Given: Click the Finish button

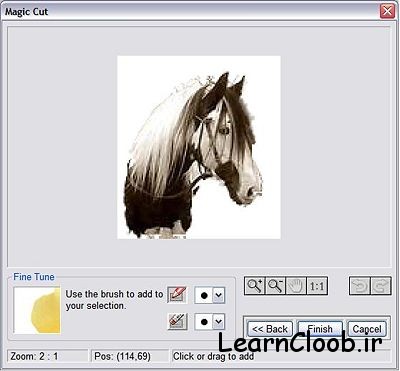Looking at the screenshot, I should pyautogui.click(x=320, y=329).
